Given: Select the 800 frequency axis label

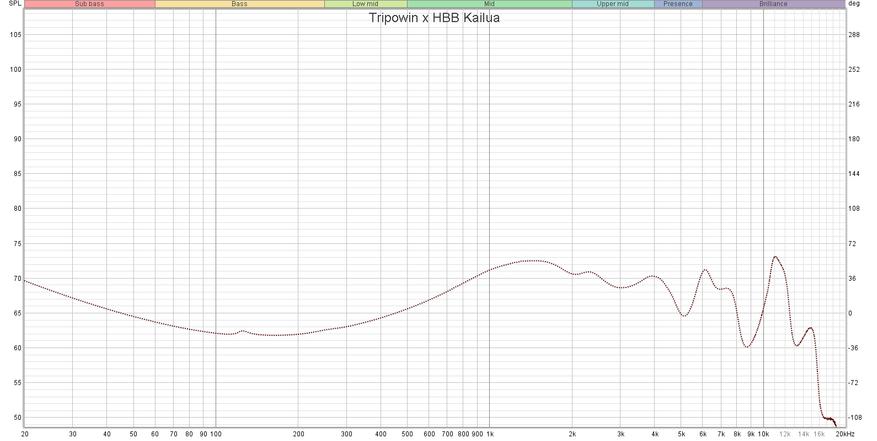Looking at the screenshot, I should click(463, 434).
